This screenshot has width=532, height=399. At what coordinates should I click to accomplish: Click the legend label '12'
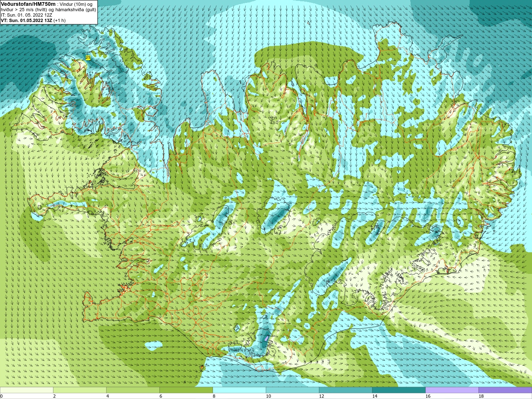coord(321,396)
